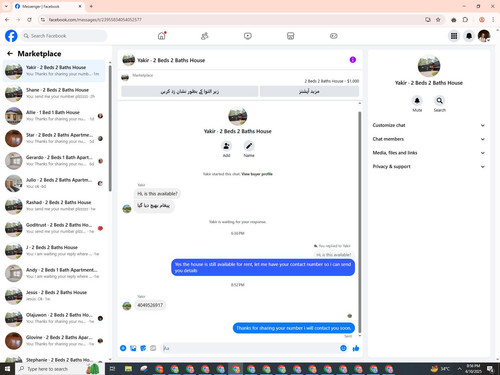500x375 pixels.
Task: Open the Chrome three-dot menu
Action: coord(493,20)
